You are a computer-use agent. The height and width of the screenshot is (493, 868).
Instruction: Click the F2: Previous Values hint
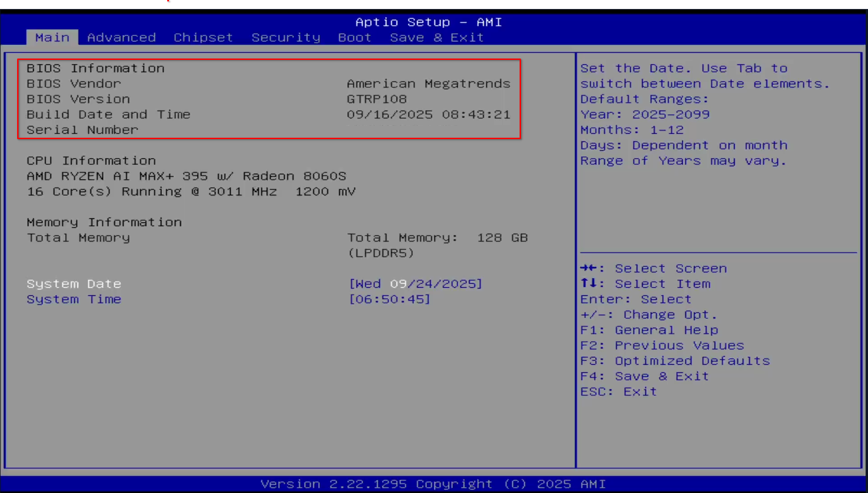(662, 346)
